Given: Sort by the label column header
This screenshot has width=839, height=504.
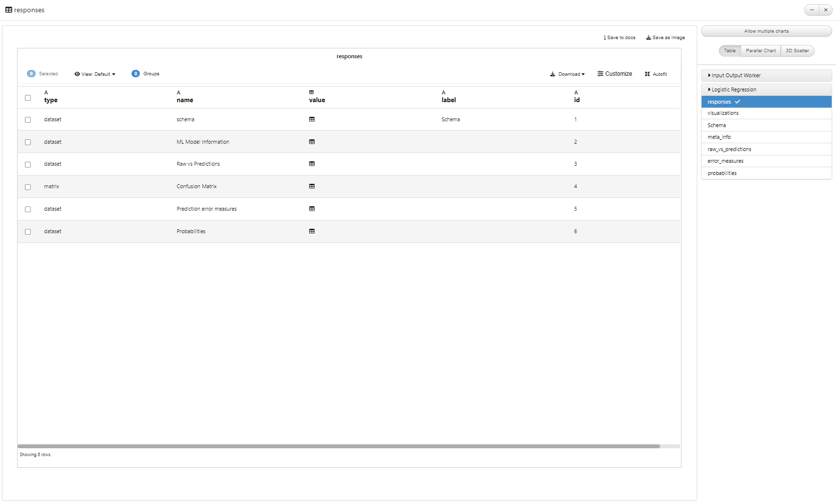Looking at the screenshot, I should click(449, 100).
